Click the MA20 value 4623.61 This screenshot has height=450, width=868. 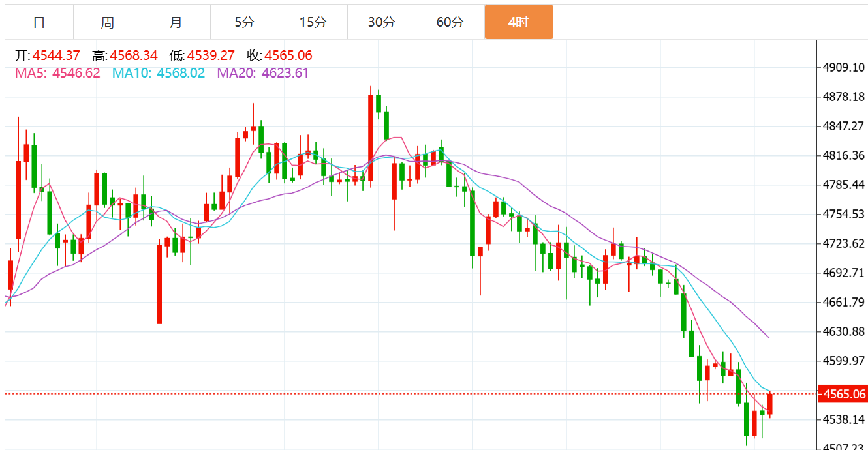click(285, 73)
